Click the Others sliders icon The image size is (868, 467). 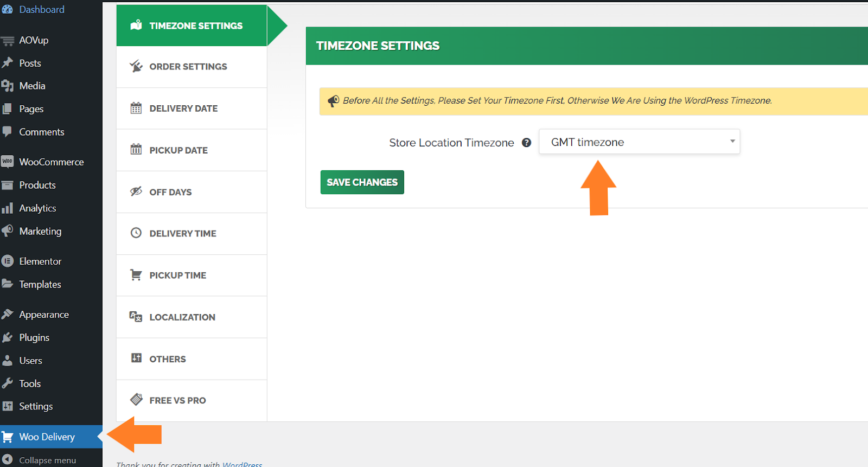tap(136, 358)
